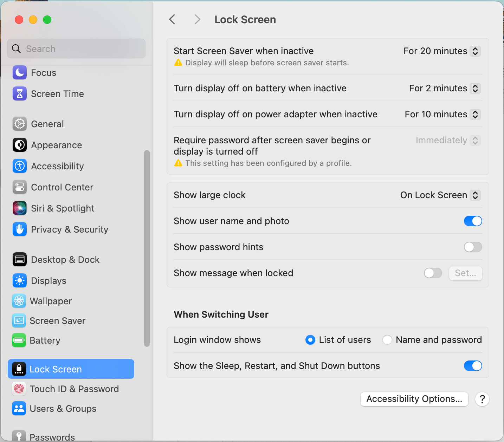Open the help question mark button

point(482,399)
